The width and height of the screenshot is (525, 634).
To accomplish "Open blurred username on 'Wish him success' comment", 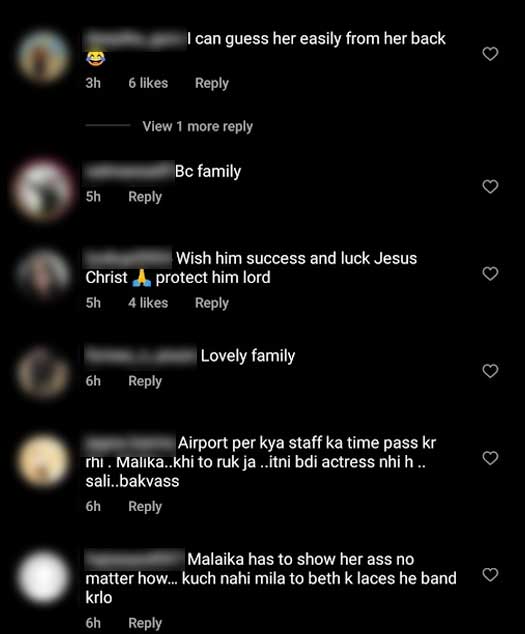I will (128, 258).
